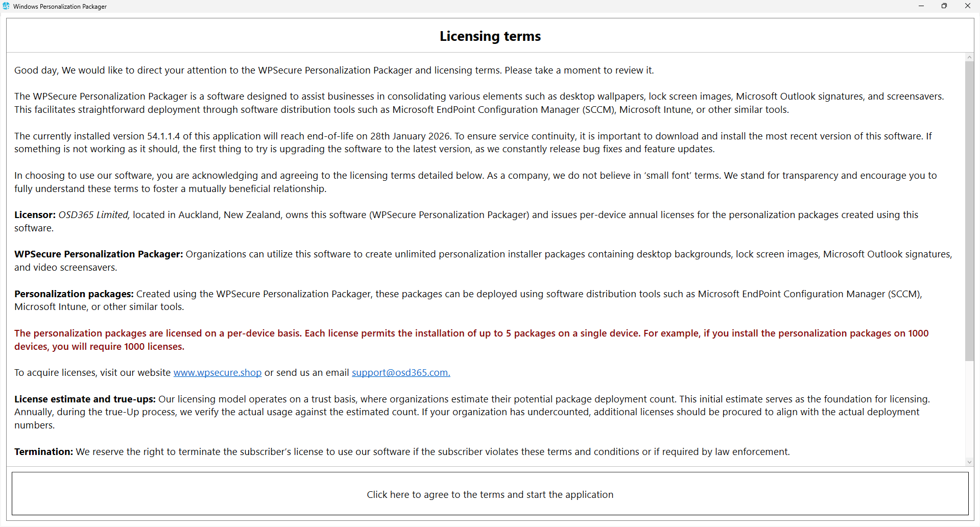This screenshot has width=980, height=527.
Task: Click the scrollbar down arrow
Action: pos(969,462)
